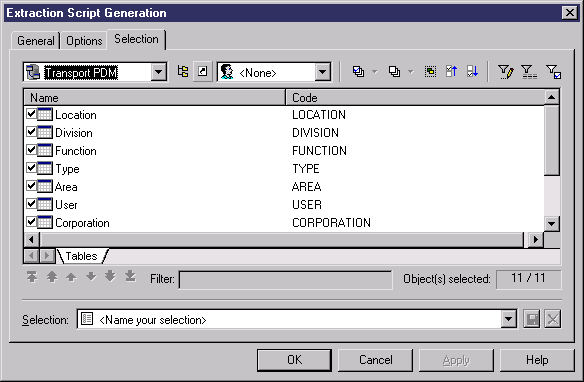Move selected items to top icon
Image resolution: width=584 pixels, height=382 pixels.
451,71
